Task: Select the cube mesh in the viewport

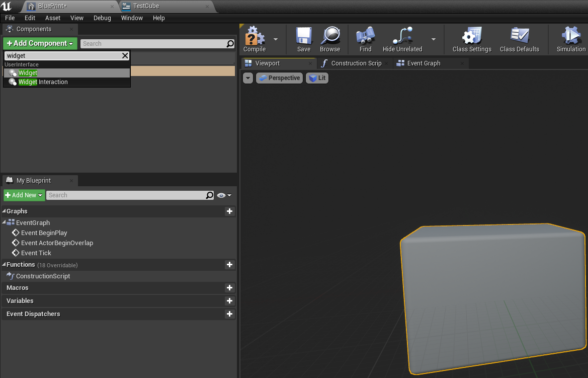Action: pos(493,298)
